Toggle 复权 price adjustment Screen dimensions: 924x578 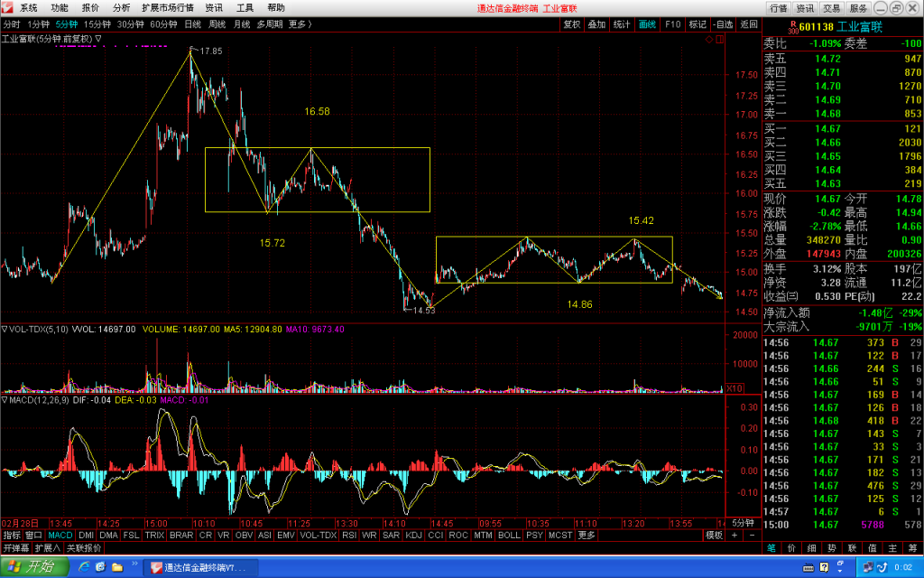(x=571, y=24)
